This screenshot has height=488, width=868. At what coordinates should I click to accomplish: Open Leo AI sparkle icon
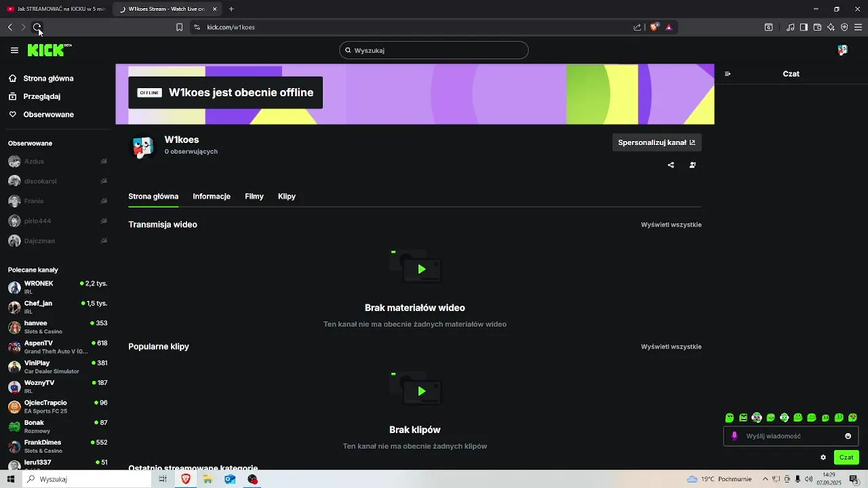coord(831,27)
